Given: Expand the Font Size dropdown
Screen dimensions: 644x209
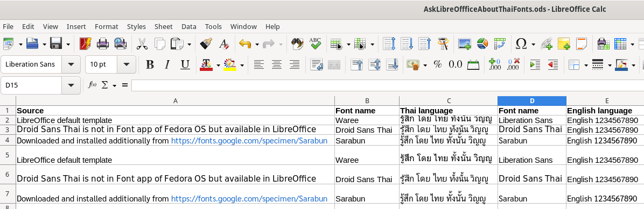Looking at the screenshot, I should click(127, 64).
